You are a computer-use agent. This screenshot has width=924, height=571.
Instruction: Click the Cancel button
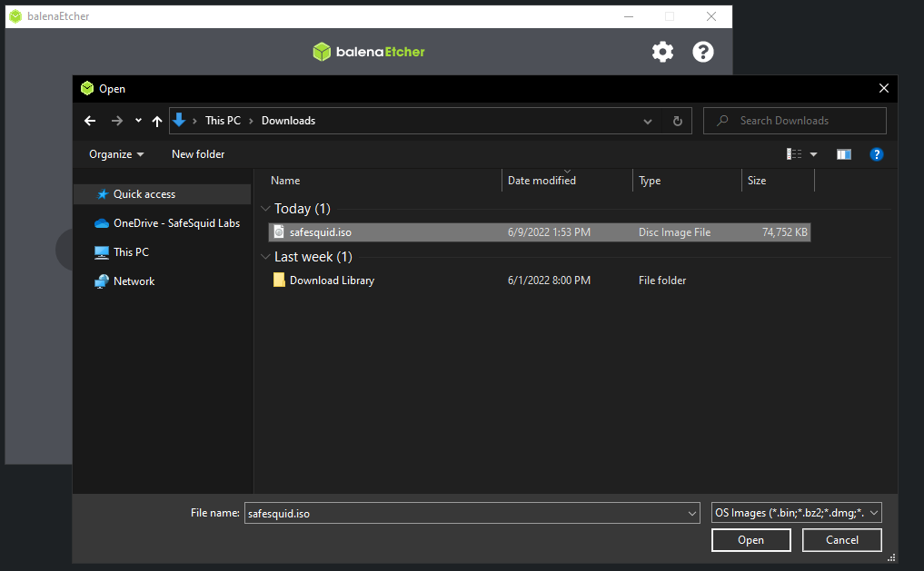(x=841, y=540)
